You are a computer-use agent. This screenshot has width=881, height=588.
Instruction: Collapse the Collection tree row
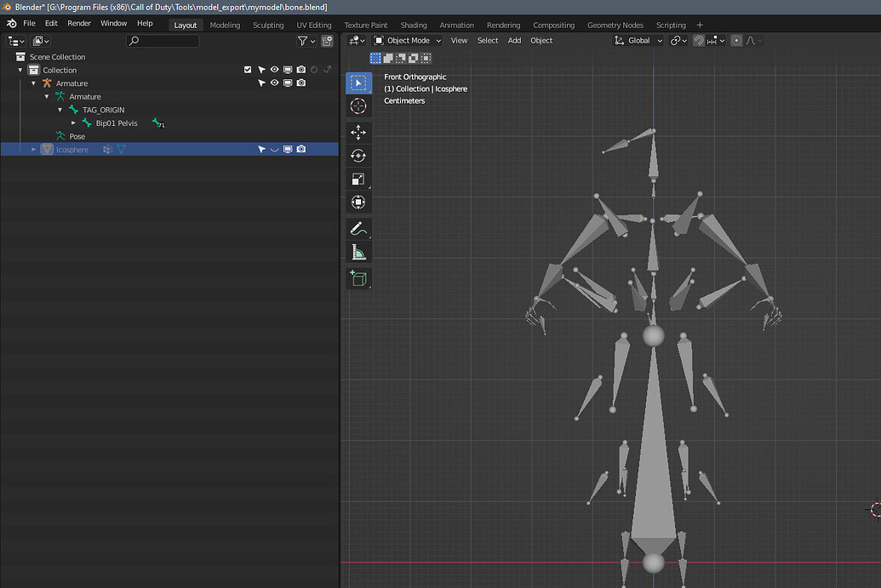[x=20, y=70]
